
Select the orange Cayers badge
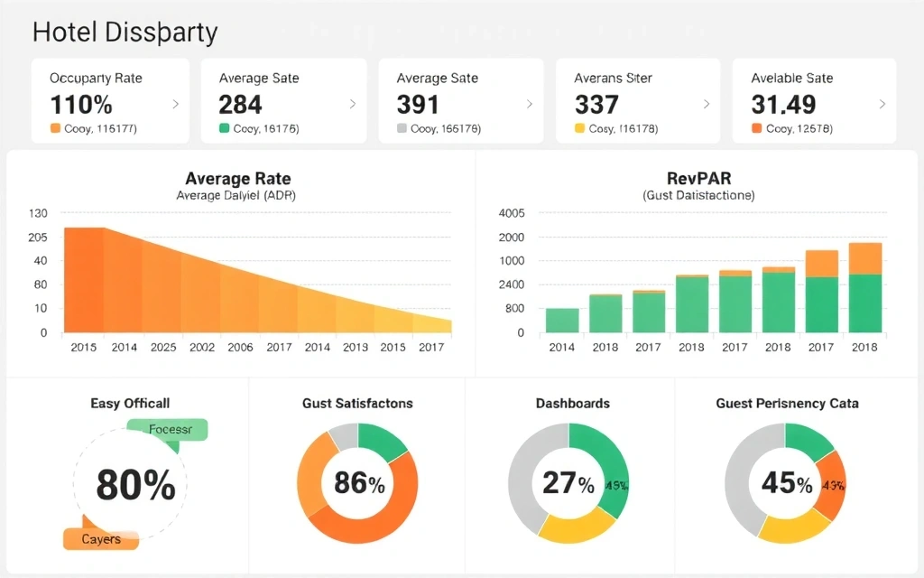tap(100, 539)
